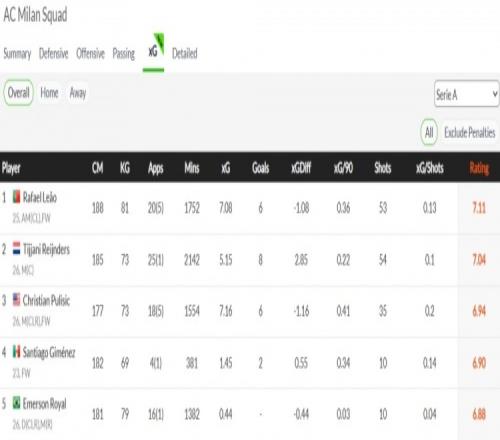The image size is (500, 440).
Task: Open the Serie A competition dropdown
Action: point(466,94)
